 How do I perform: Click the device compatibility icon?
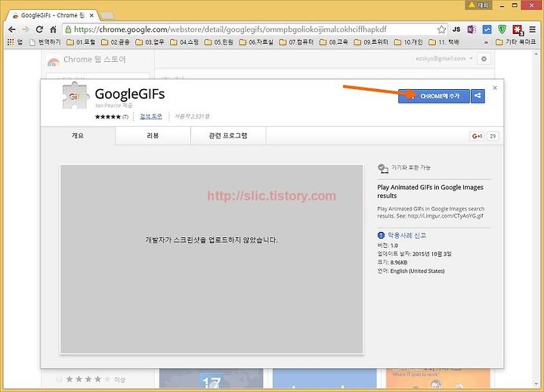382,168
